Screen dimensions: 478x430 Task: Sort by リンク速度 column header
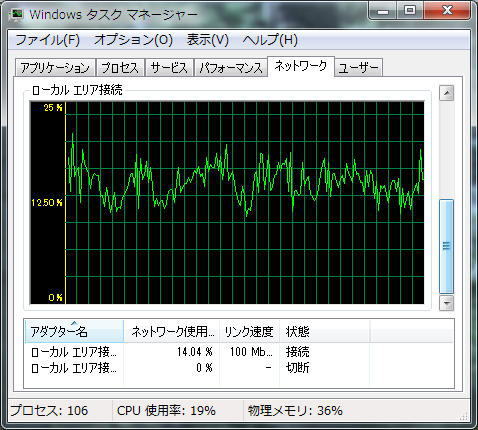249,331
